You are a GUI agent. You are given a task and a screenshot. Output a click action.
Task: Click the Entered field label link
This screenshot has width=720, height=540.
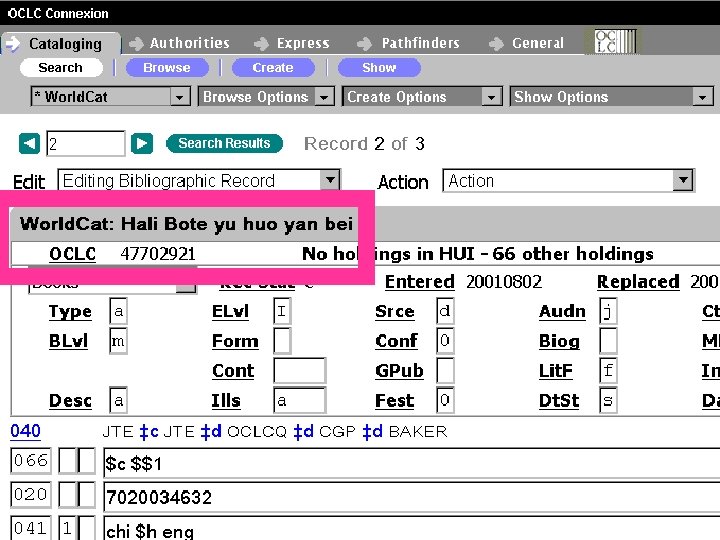pos(420,282)
